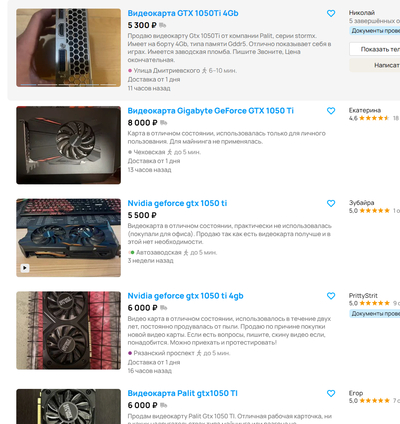Add Gigabyte GeForce GTX 1050 Ti to favorites

(x=331, y=111)
